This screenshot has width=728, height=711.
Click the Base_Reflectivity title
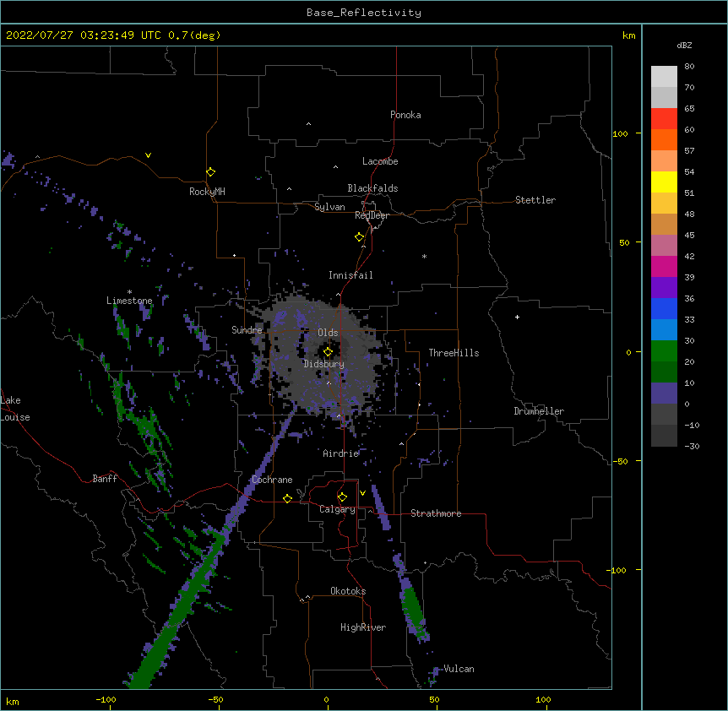(364, 13)
